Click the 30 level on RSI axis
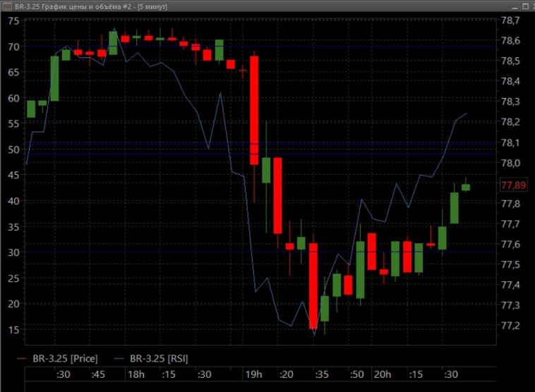 point(13,252)
